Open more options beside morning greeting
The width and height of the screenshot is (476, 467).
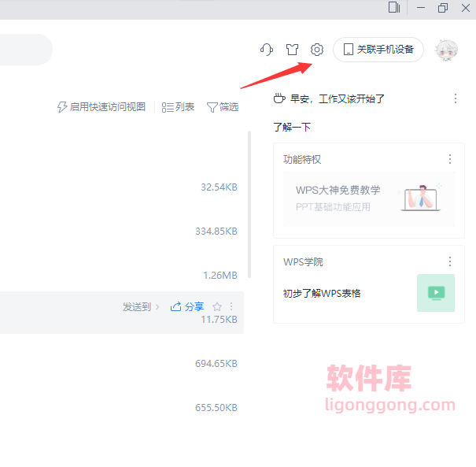coord(455,98)
